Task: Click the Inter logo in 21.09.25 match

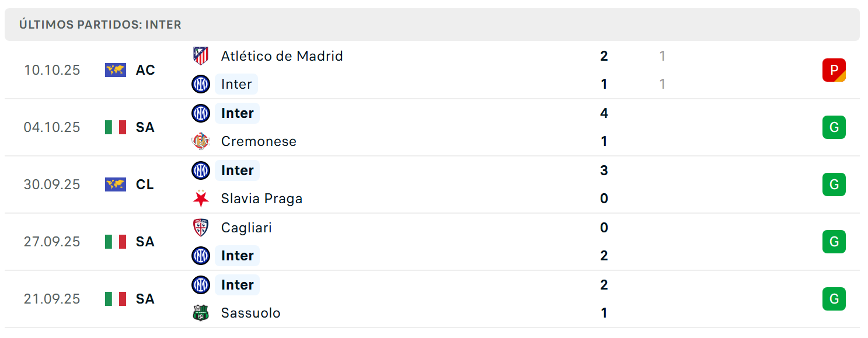Action: coord(201,285)
